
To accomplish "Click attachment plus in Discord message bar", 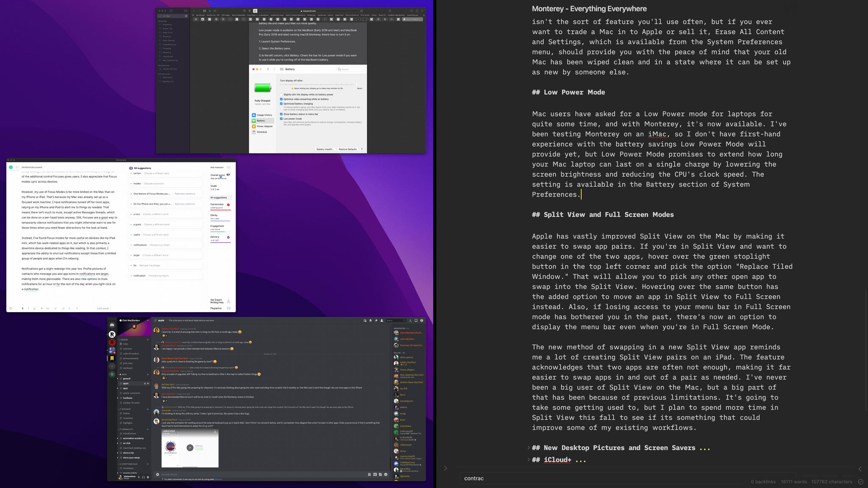I will pyautogui.click(x=158, y=474).
